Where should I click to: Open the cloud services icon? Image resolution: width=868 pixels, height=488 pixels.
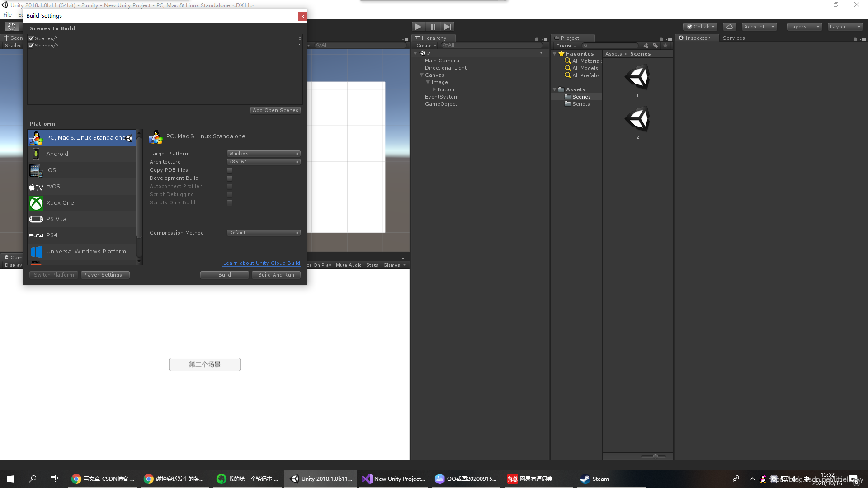coord(729,27)
